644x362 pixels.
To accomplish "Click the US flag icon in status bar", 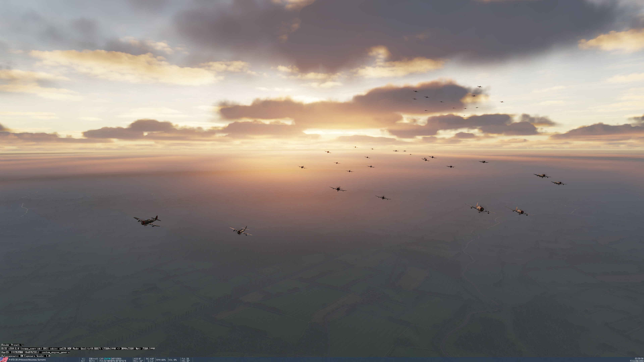I will point(4,359).
